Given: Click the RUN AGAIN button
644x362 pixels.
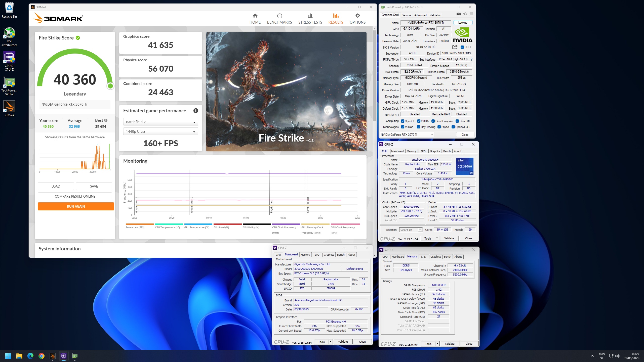Looking at the screenshot, I should (76, 206).
